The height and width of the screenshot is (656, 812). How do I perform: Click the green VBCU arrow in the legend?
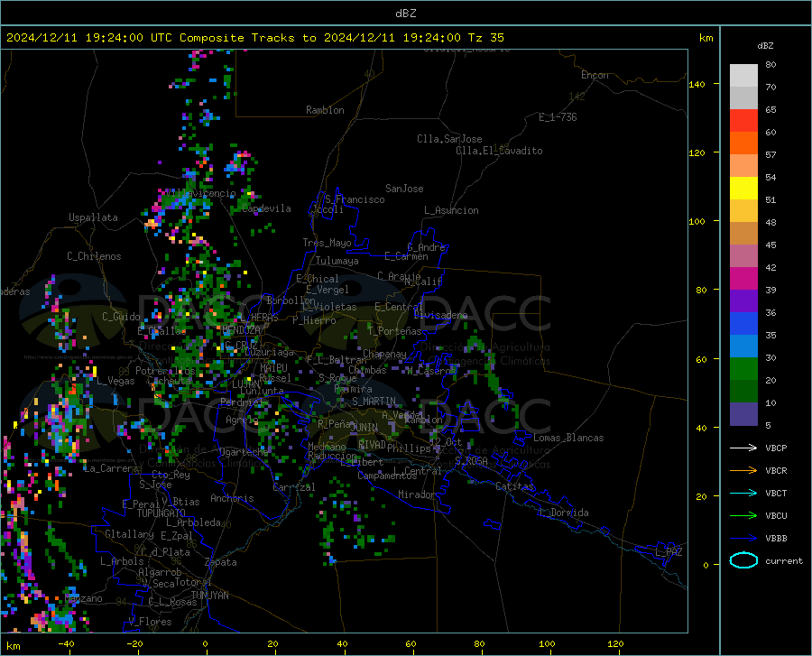(x=743, y=516)
